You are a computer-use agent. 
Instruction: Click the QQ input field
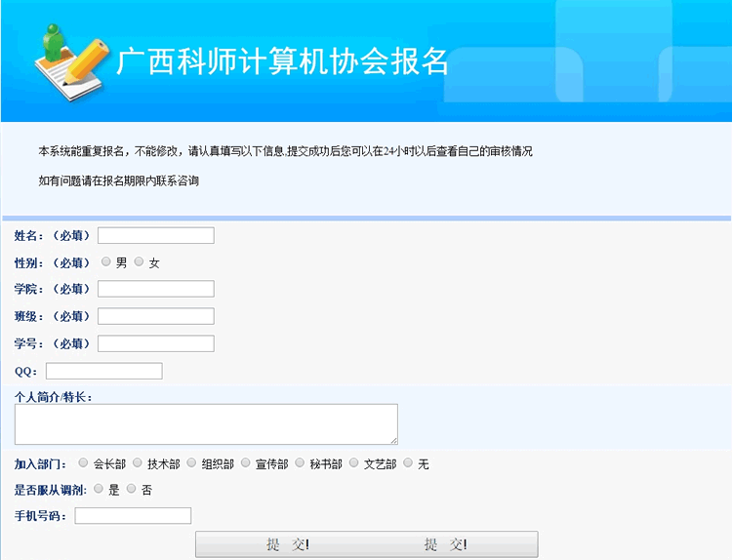pyautogui.click(x=104, y=371)
